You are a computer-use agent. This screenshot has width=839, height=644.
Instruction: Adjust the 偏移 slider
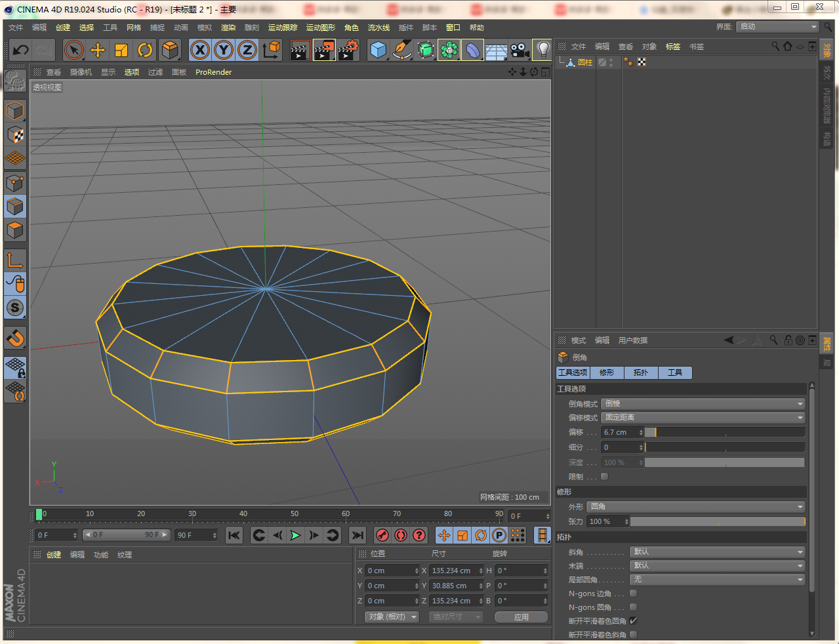point(725,432)
